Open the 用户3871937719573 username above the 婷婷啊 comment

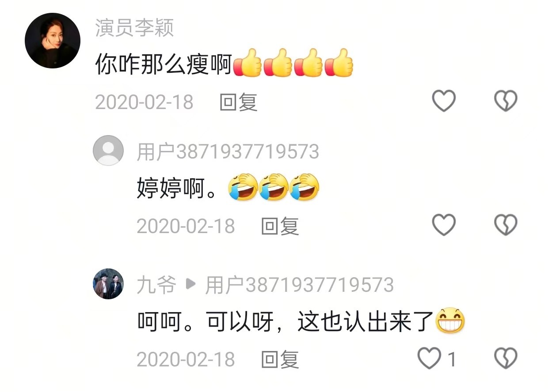point(228,152)
